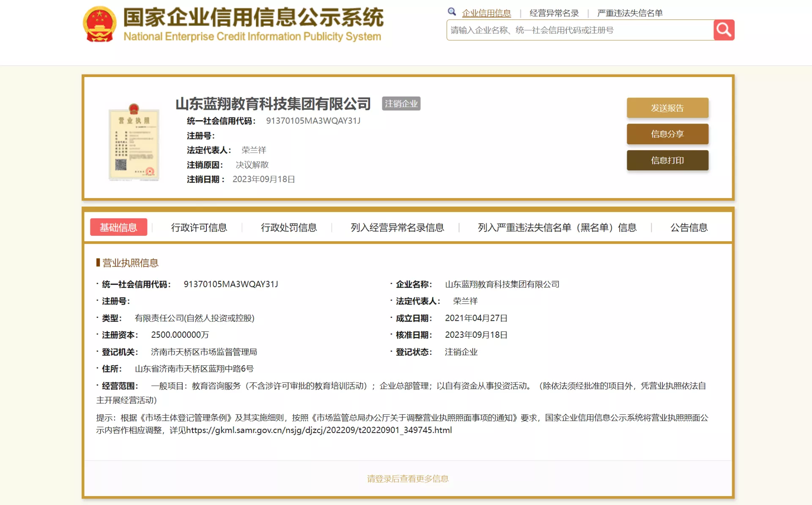This screenshot has width=812, height=505.
Task: Click the small blue search icon
Action: [x=452, y=12]
